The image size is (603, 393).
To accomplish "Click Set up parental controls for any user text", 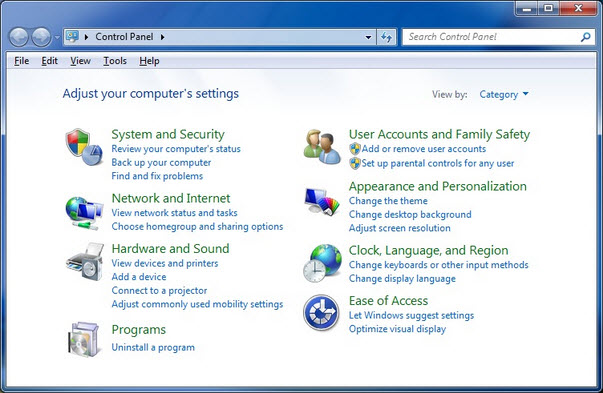I will coord(438,163).
